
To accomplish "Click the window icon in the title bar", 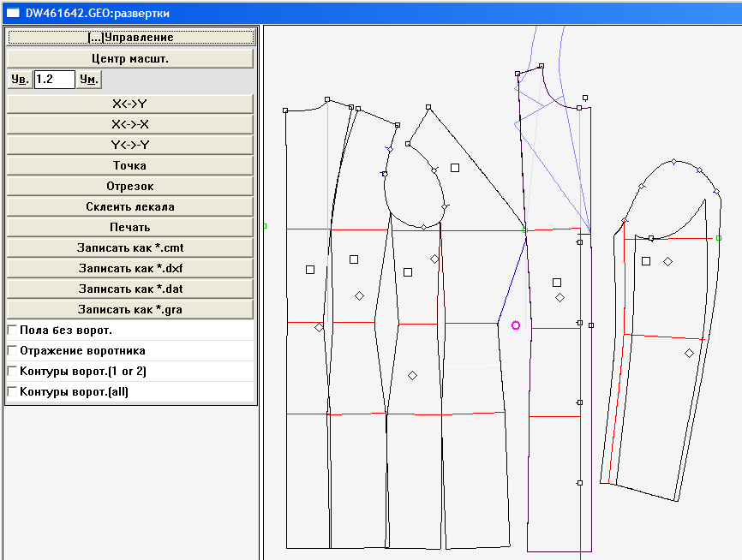I will point(13,13).
